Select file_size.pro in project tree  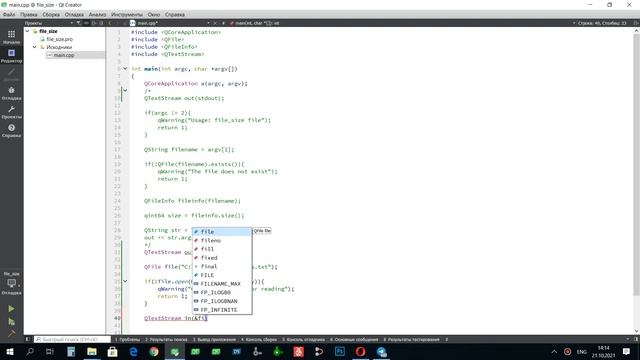click(x=60, y=39)
